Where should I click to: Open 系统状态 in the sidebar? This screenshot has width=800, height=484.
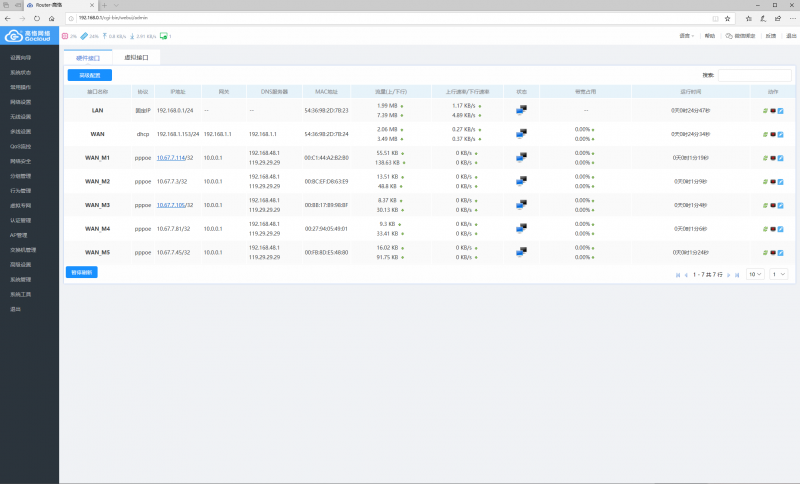coord(20,72)
